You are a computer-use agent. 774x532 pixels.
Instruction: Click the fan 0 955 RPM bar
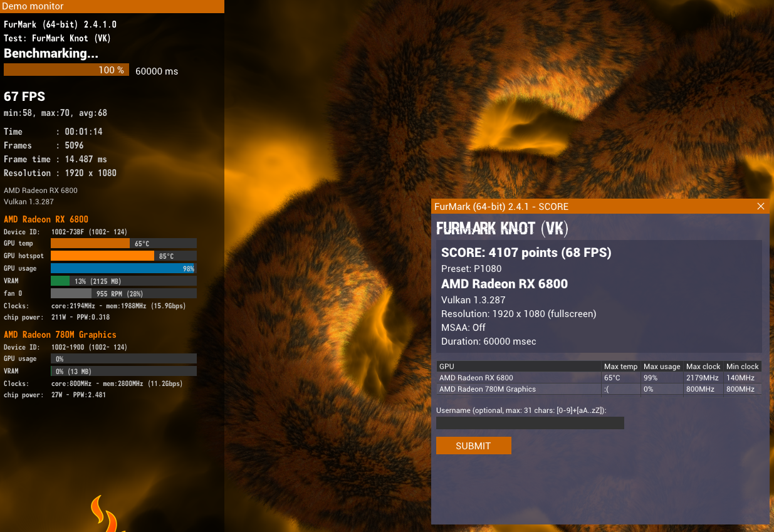[123, 293]
